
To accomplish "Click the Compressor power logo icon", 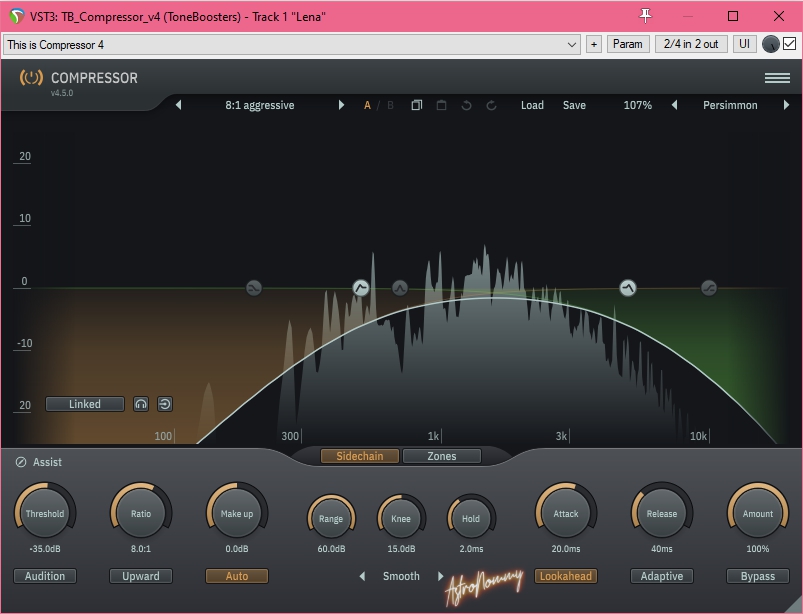I will 31,78.
